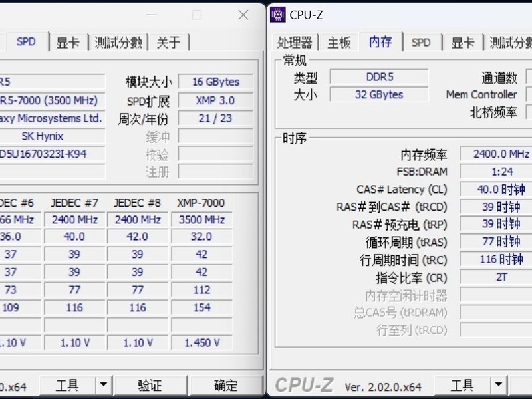532x399 pixels.
Task: Click the 154 XMP tRC cell
Action: [x=202, y=307]
